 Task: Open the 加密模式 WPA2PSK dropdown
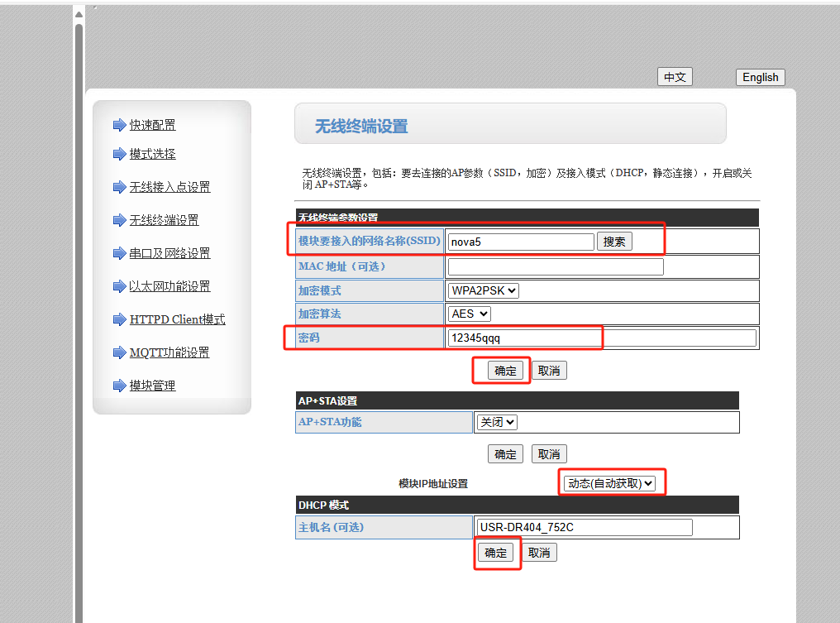point(484,290)
